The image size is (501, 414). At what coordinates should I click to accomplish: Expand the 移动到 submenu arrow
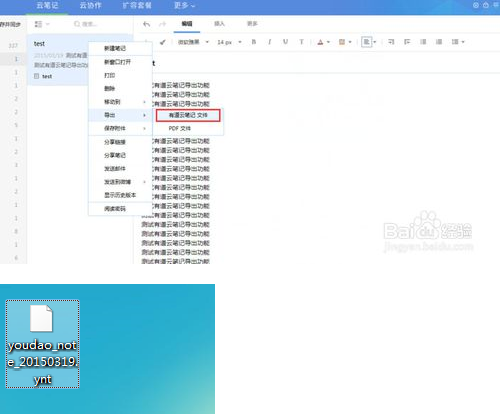(x=144, y=102)
